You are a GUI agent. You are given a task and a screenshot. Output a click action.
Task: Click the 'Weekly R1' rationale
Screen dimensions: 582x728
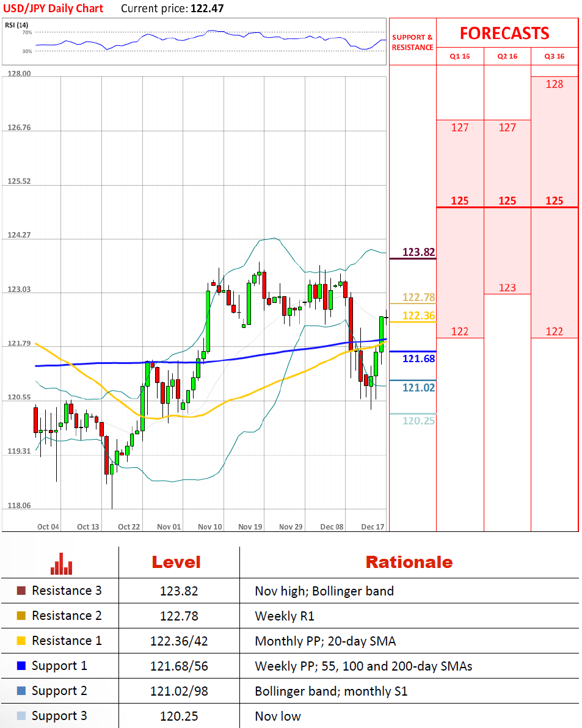pos(285,616)
